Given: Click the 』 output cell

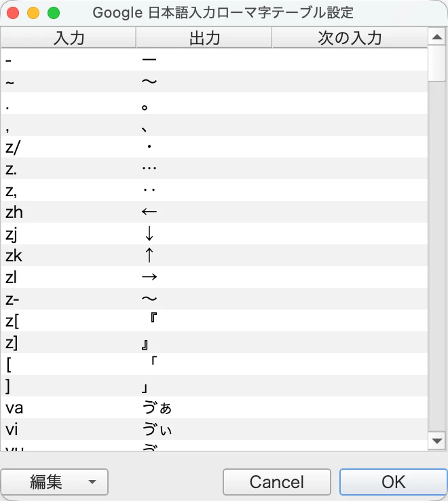Looking at the screenshot, I should [204, 342].
